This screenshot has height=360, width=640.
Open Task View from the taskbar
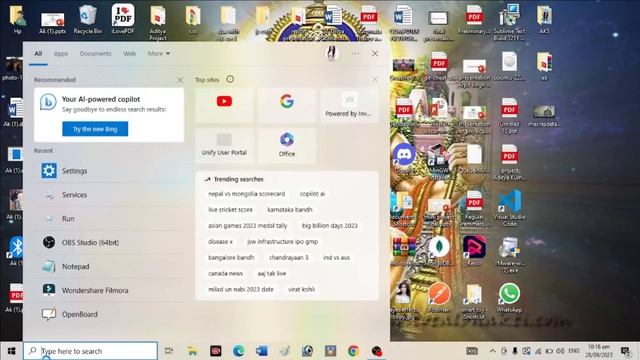tap(169, 351)
